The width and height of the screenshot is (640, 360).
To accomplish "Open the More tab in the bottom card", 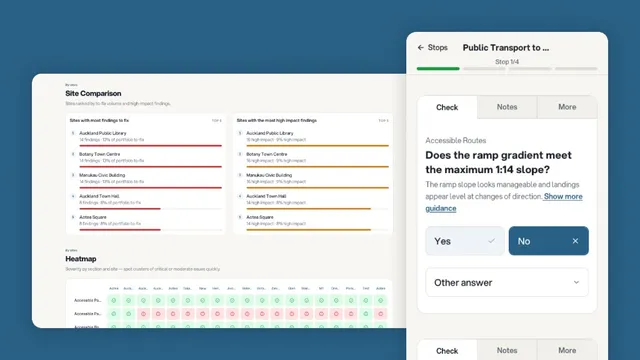I will (x=567, y=350).
